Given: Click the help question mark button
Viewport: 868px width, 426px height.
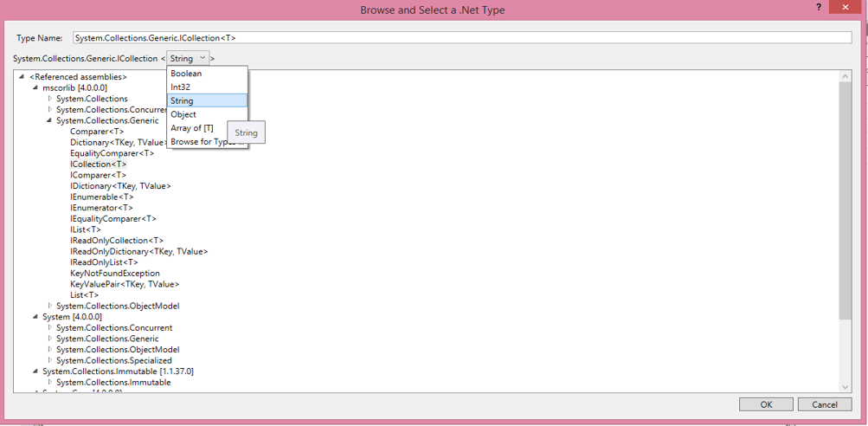Looking at the screenshot, I should pos(819,7).
